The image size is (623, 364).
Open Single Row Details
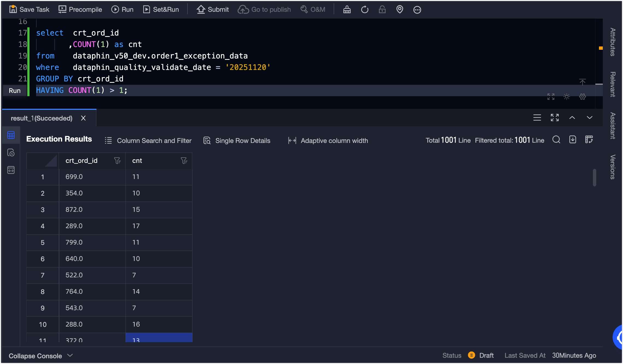click(237, 141)
